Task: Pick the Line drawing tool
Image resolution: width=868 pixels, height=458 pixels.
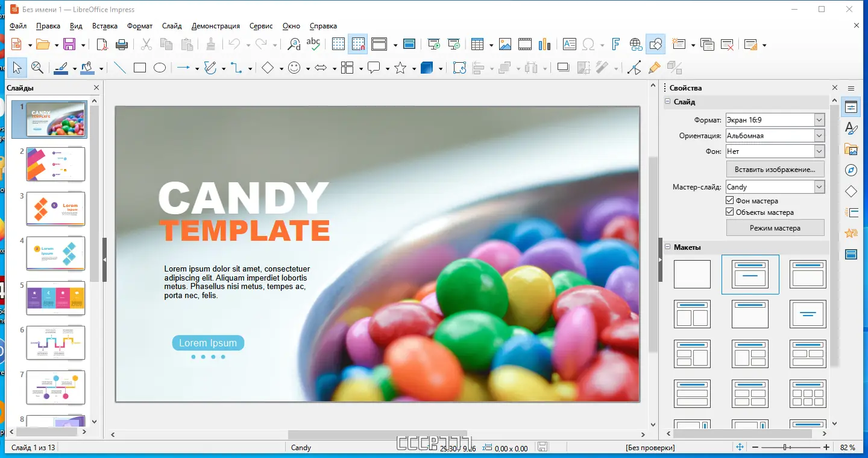Action: point(120,68)
